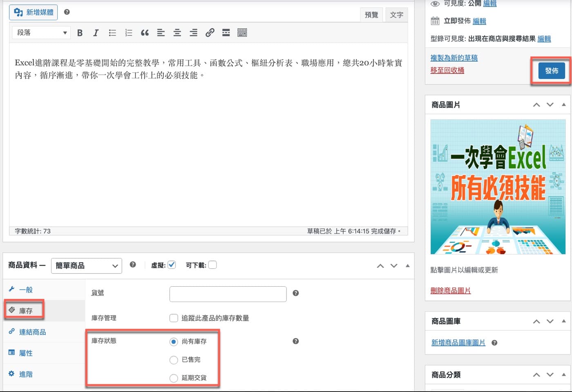This screenshot has width=572, height=392.
Task: Click help icon beside 新增商品圖庫圖片
Action: (x=494, y=343)
